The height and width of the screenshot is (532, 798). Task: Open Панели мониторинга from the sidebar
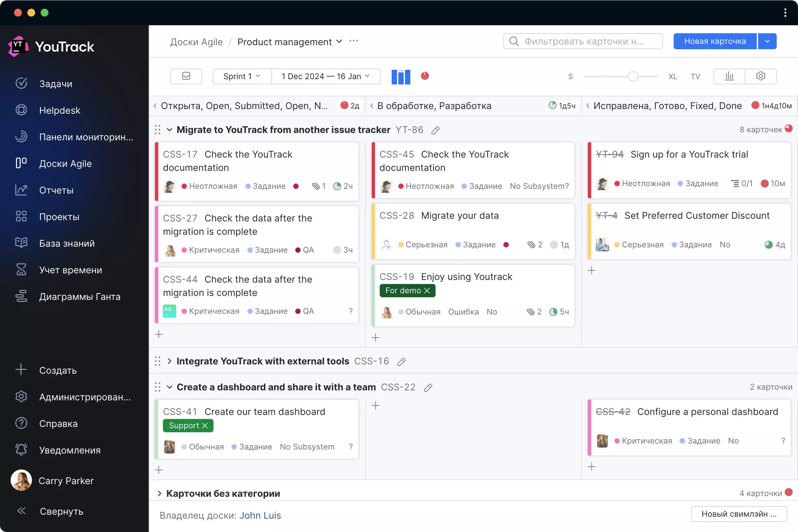click(86, 137)
